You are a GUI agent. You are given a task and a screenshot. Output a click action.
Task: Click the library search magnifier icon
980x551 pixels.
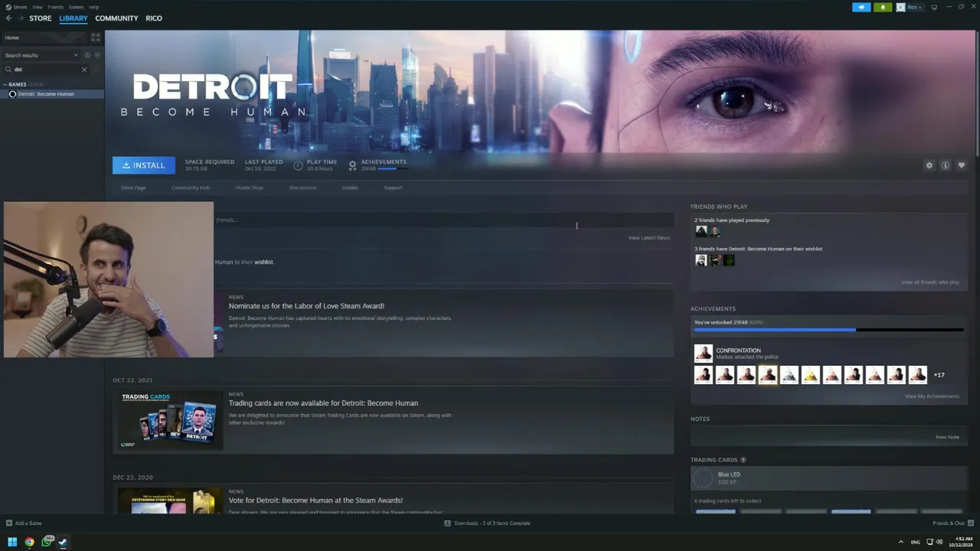coord(8,70)
